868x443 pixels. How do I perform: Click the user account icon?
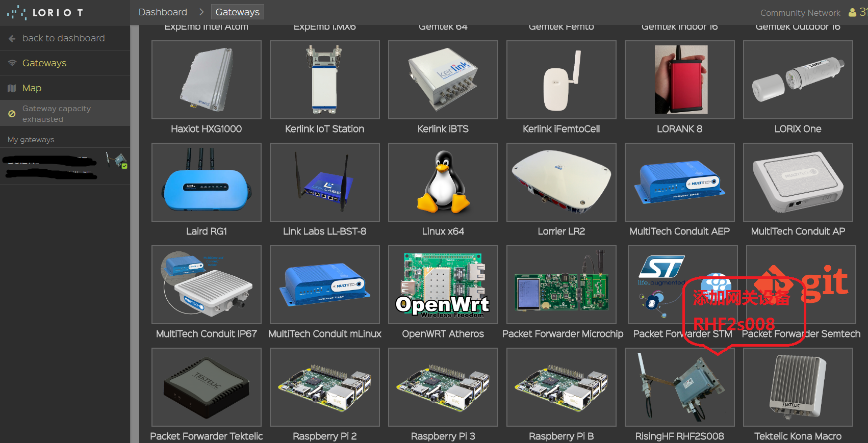click(x=852, y=12)
